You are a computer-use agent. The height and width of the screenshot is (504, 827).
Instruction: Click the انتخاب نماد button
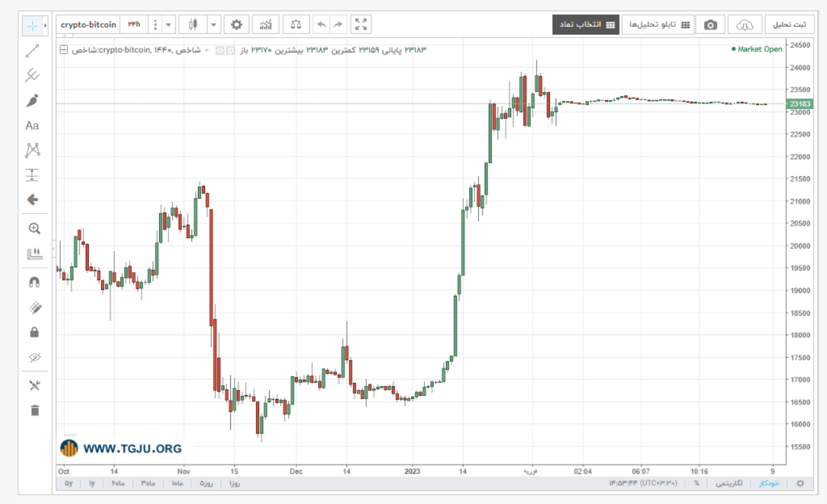pyautogui.click(x=586, y=25)
